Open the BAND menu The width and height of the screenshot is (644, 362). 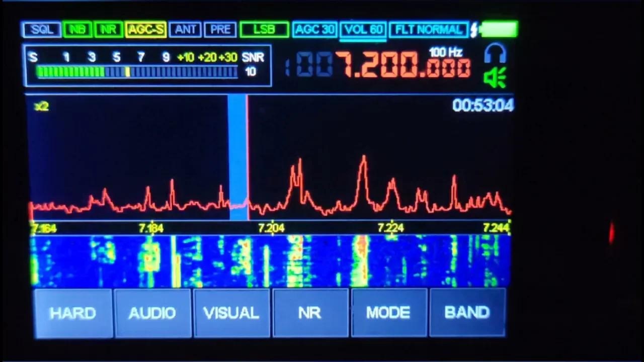(467, 313)
